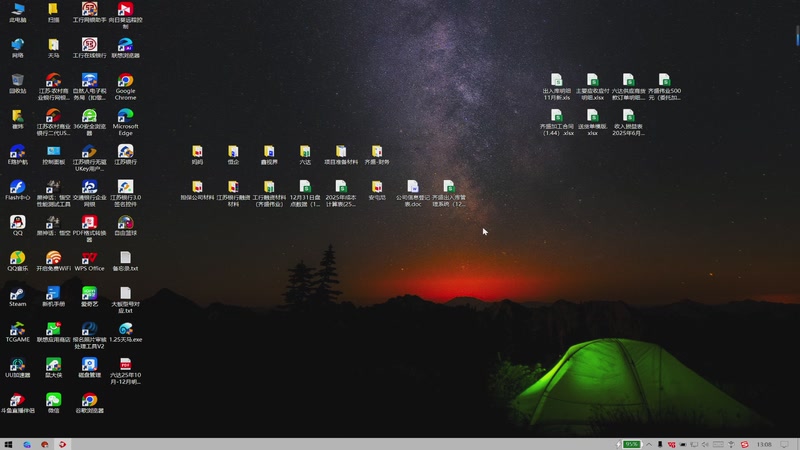Screen dimensions: 800x450
Task: Select the PDF格式转换器 shortcut
Action: coord(89,228)
